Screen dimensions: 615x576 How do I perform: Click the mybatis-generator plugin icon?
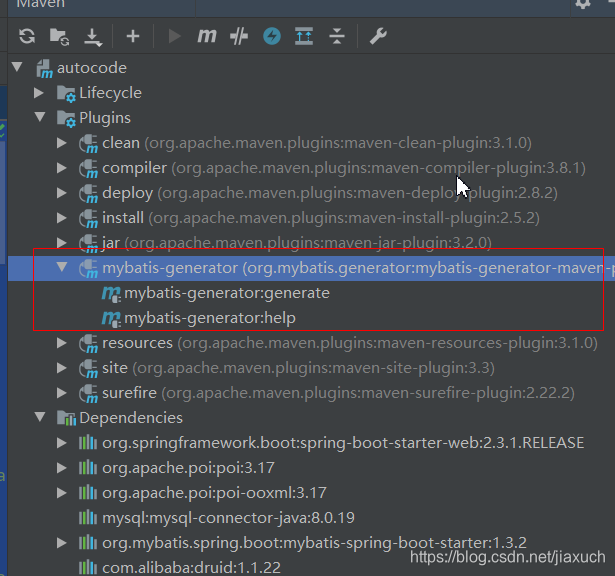click(x=88, y=269)
